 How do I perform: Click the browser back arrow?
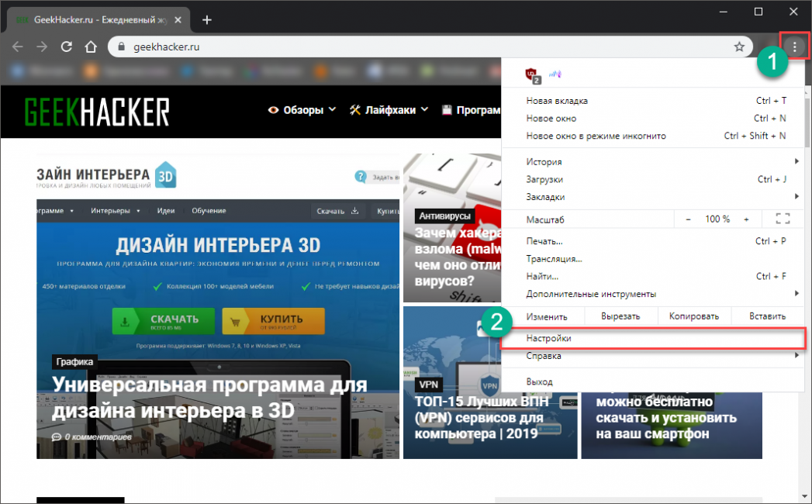(17, 47)
